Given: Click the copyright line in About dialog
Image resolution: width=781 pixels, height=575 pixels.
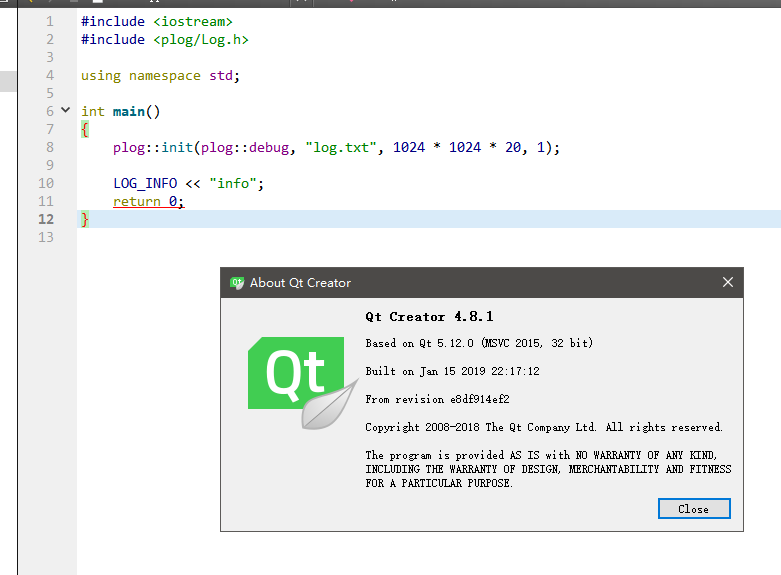Looking at the screenshot, I should [x=544, y=428].
